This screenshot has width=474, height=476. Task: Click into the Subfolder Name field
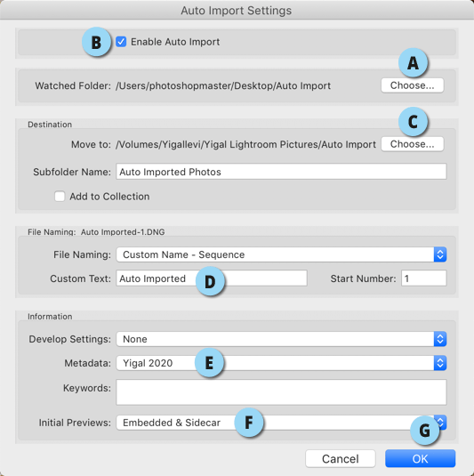point(281,172)
